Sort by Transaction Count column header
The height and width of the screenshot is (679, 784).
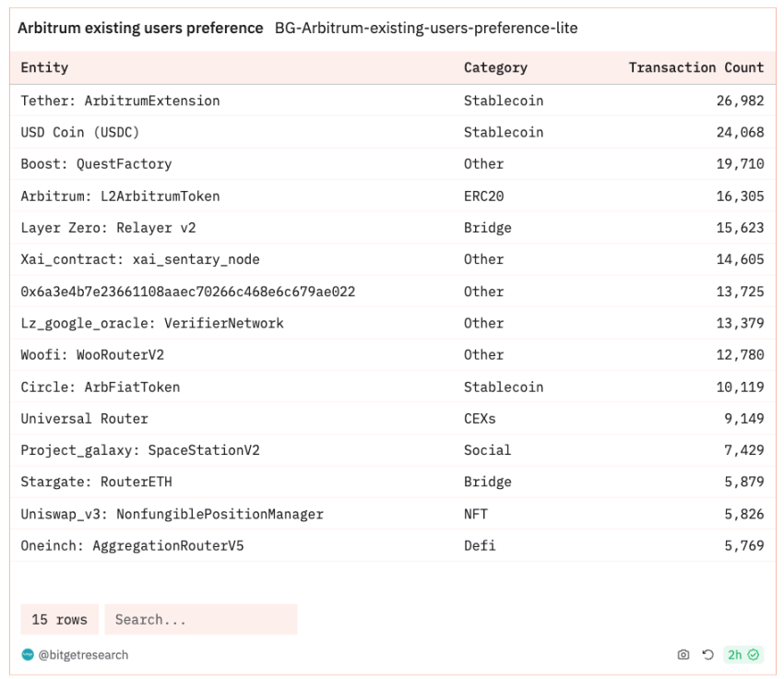point(696,67)
